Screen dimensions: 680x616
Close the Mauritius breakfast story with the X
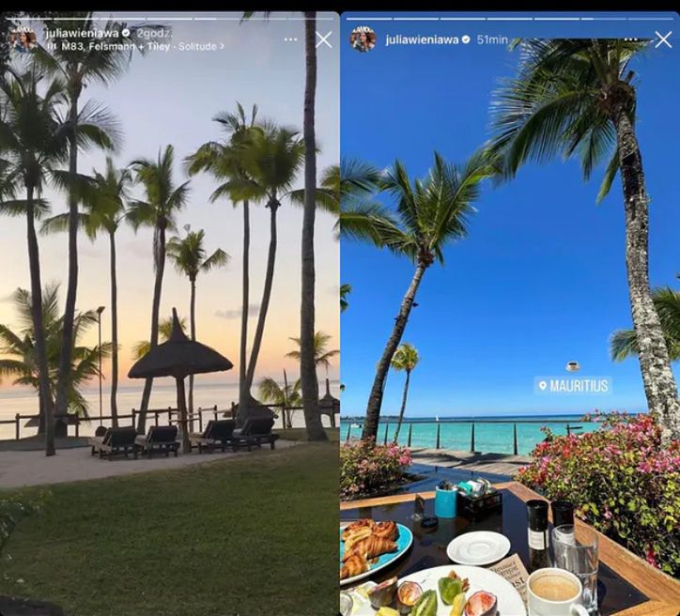pos(663,39)
